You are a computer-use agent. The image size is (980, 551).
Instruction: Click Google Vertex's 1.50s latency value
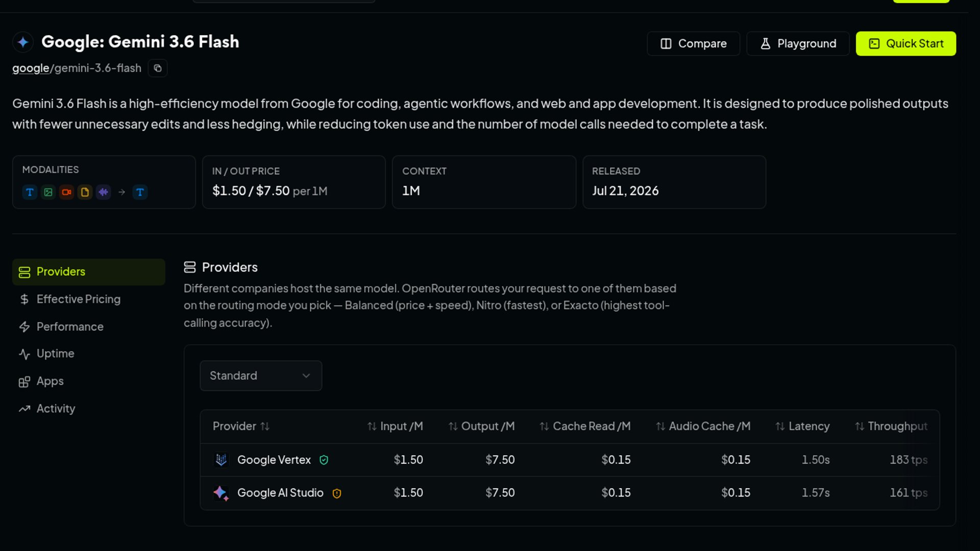816,460
